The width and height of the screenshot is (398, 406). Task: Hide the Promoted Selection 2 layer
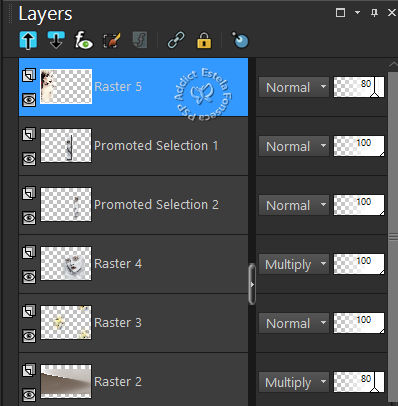coord(29,218)
